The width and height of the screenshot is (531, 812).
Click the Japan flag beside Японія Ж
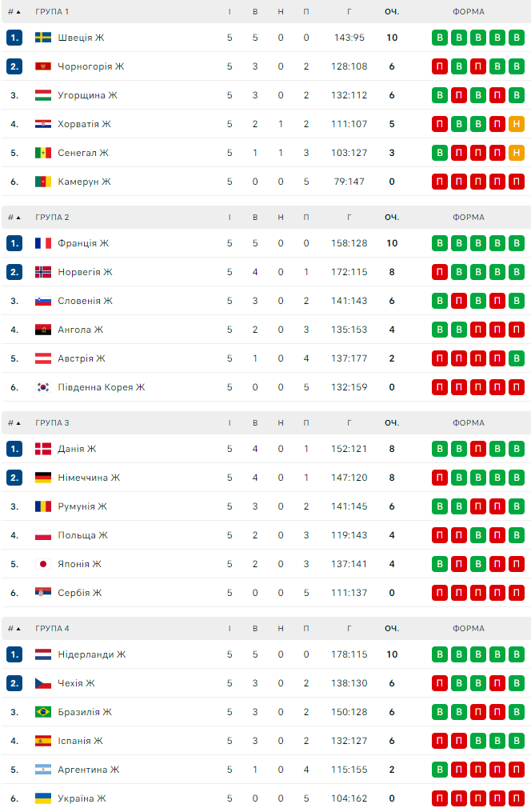[43, 564]
